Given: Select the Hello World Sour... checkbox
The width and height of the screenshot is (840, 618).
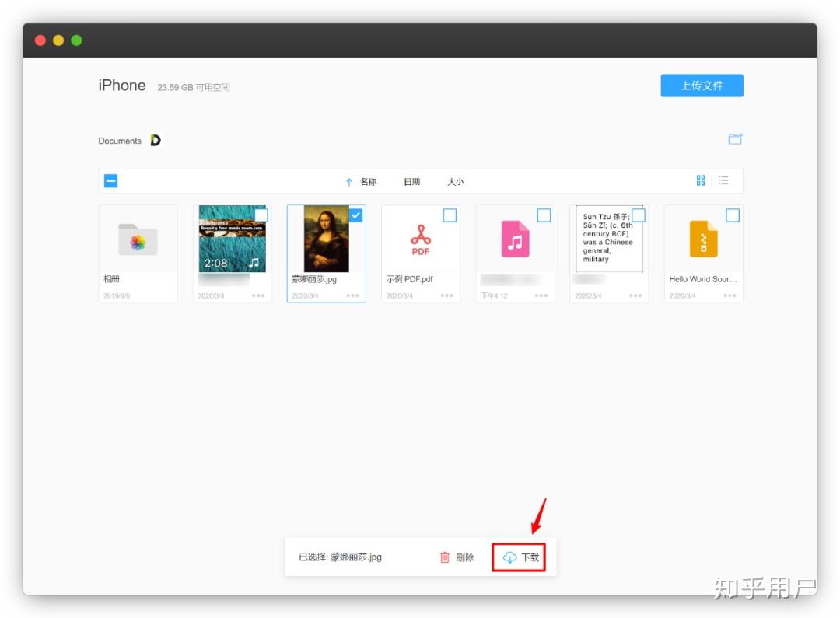Looking at the screenshot, I should pos(733,215).
